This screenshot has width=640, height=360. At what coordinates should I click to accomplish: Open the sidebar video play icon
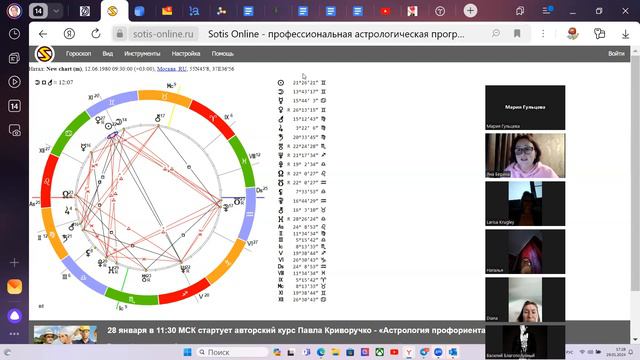14,82
